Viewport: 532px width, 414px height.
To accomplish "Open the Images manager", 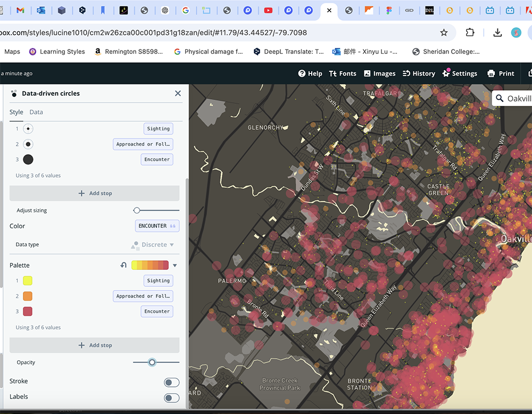I will point(379,73).
